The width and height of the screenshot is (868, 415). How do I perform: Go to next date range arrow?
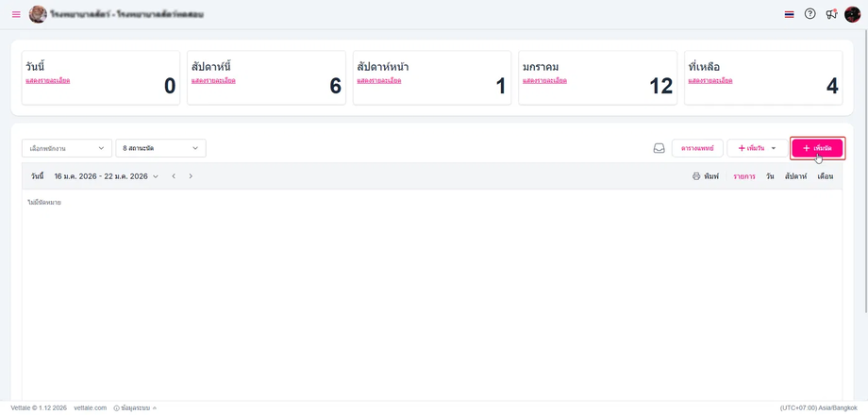click(191, 176)
